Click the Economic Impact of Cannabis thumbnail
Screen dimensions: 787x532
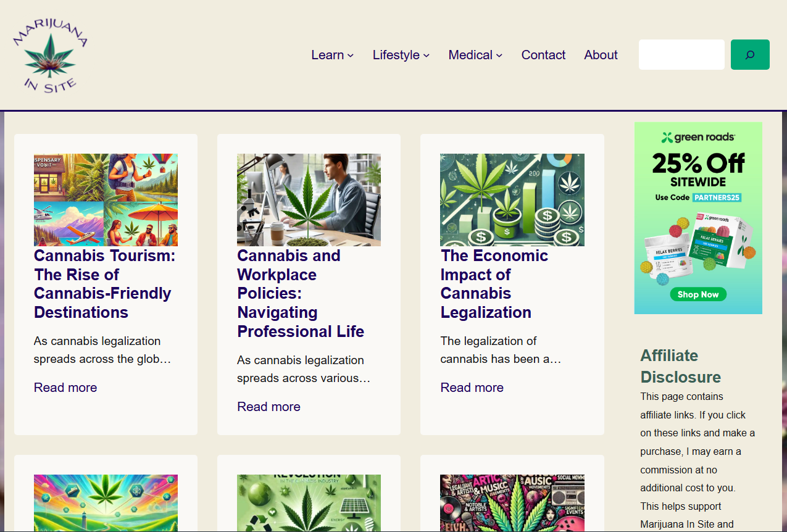512,199
